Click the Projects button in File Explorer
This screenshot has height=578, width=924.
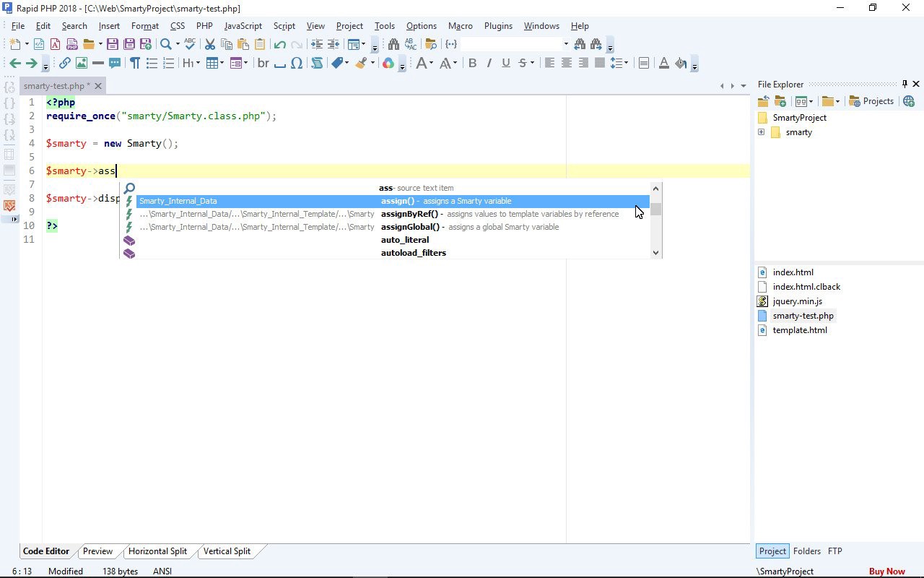[872, 101]
